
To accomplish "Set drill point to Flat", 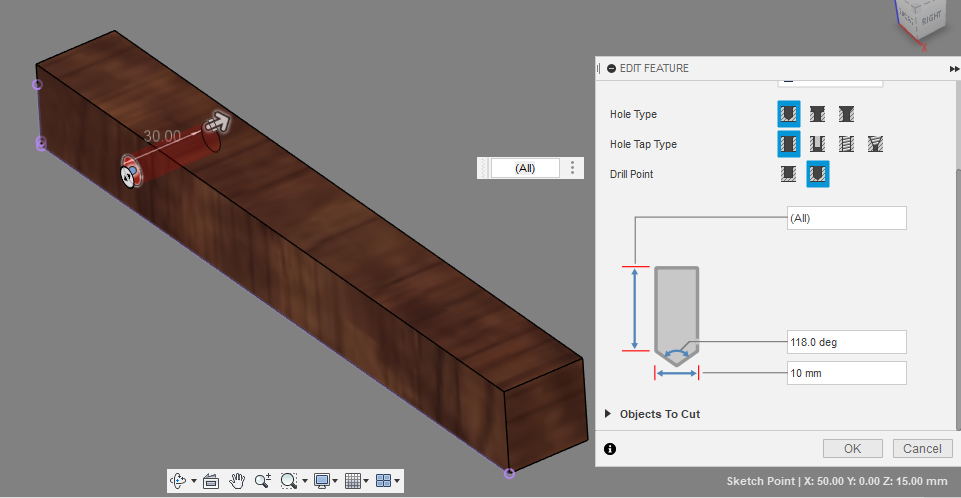I will point(788,174).
